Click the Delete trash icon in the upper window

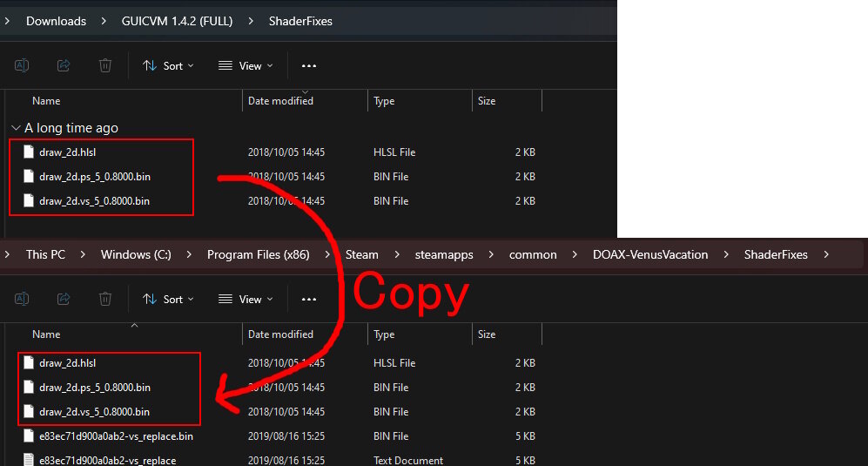tap(105, 65)
